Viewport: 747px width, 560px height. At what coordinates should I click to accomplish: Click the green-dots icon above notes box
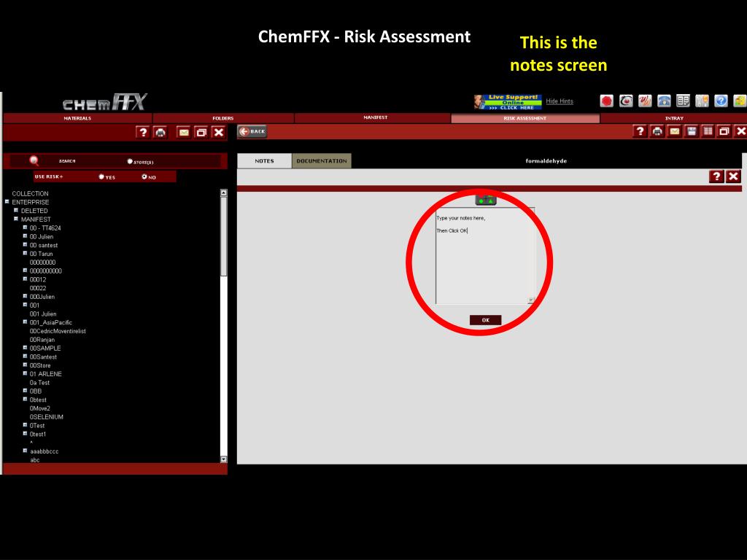(x=485, y=201)
